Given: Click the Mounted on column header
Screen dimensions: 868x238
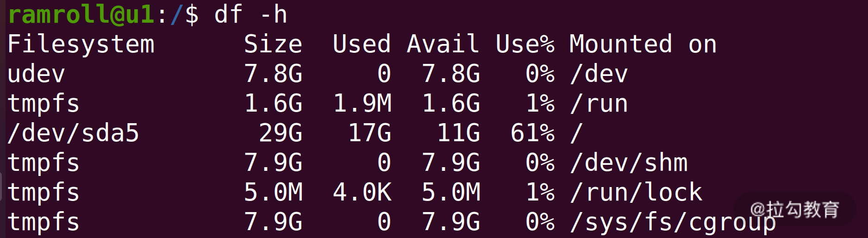Looking at the screenshot, I should pos(643,44).
